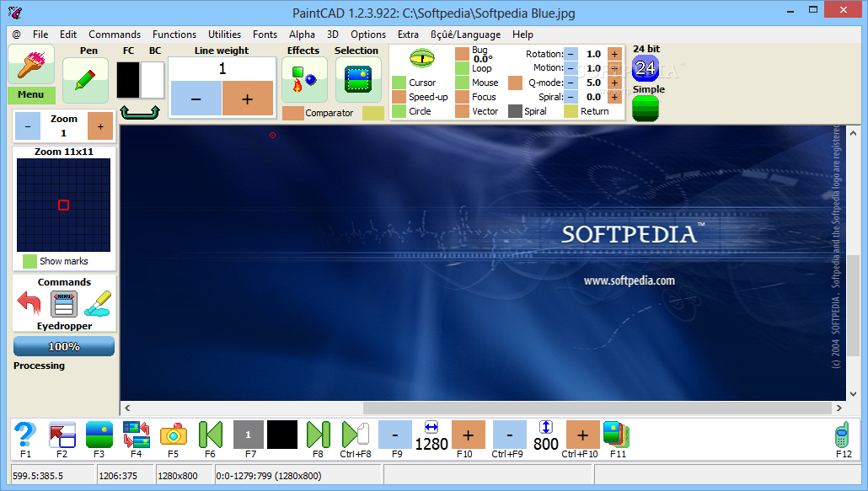Decrease line weight with minus button
This screenshot has width=868, height=491.
196,99
